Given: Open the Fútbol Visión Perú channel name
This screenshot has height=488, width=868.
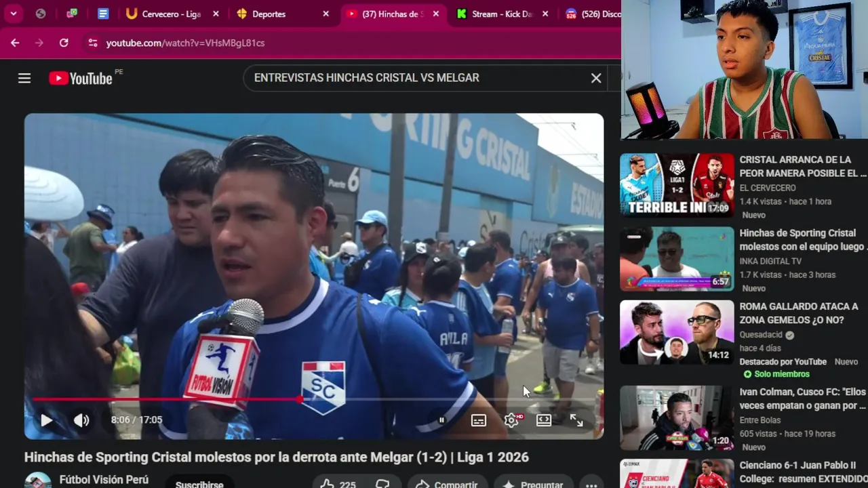Looking at the screenshot, I should 104,480.
